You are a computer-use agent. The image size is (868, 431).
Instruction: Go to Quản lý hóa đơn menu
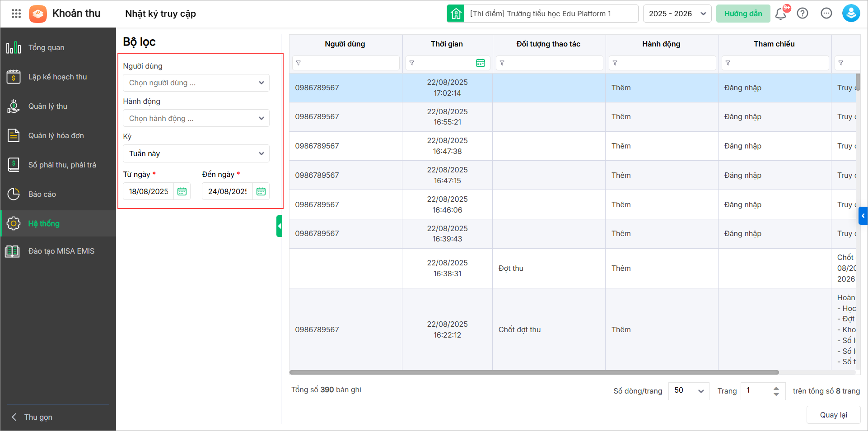(56, 135)
